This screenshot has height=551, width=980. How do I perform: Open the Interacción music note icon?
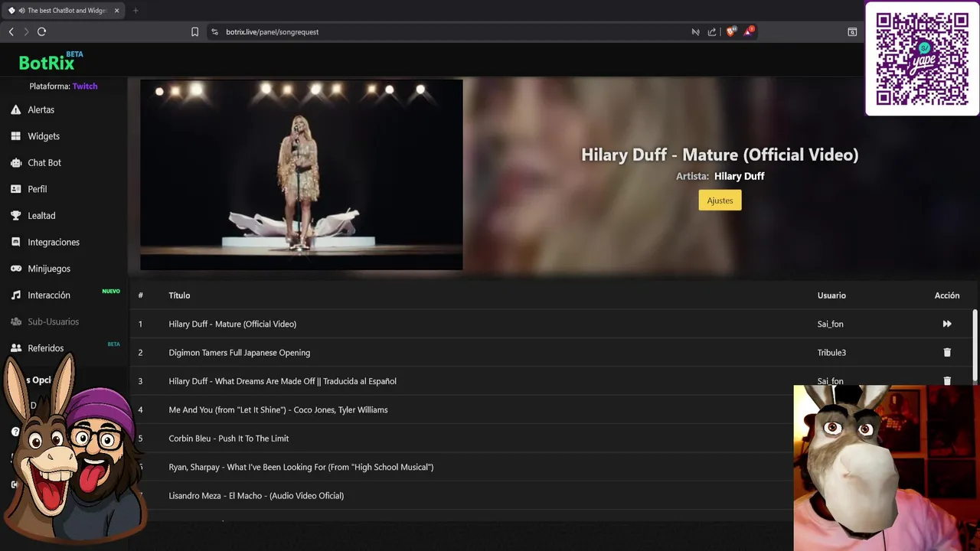click(15, 295)
